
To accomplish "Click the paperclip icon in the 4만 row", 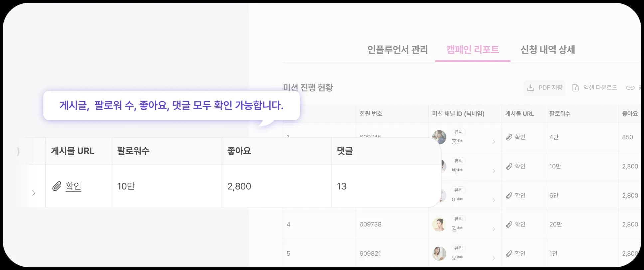I will tap(509, 137).
